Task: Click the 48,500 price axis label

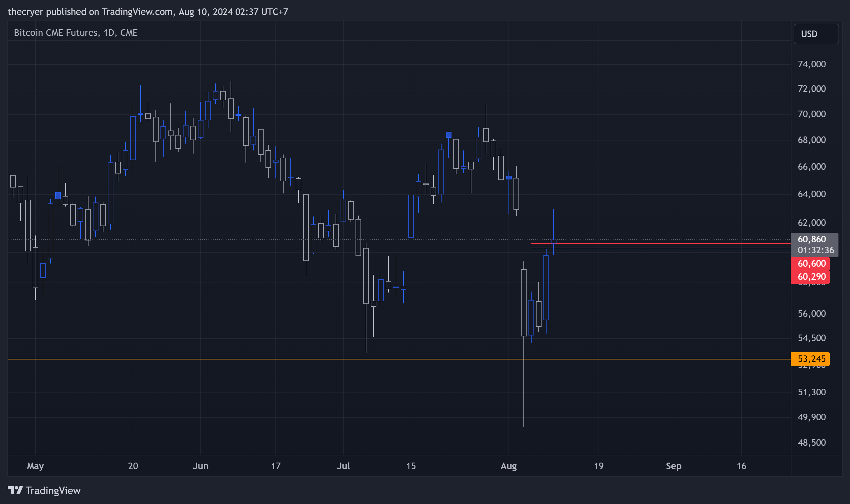Action: click(812, 443)
